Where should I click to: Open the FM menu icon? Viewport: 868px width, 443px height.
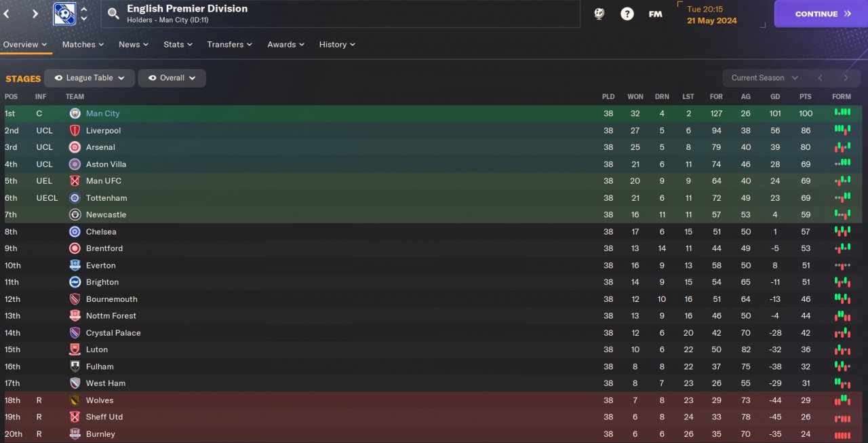pyautogui.click(x=655, y=14)
